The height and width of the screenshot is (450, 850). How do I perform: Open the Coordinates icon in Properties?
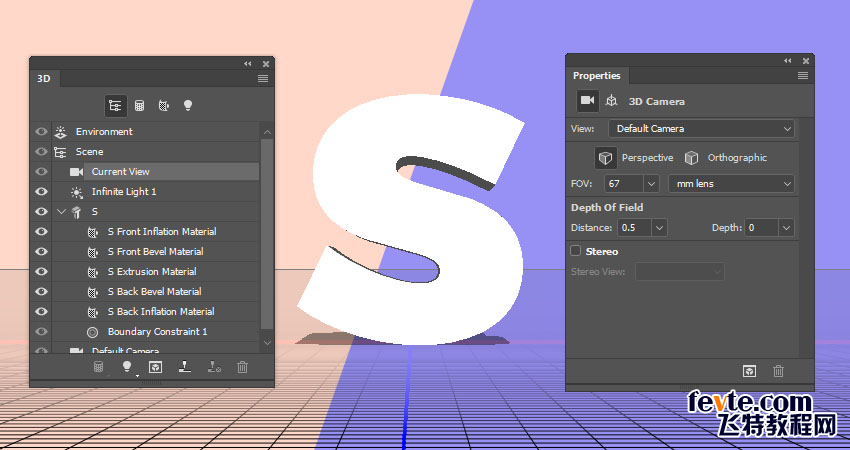click(611, 101)
